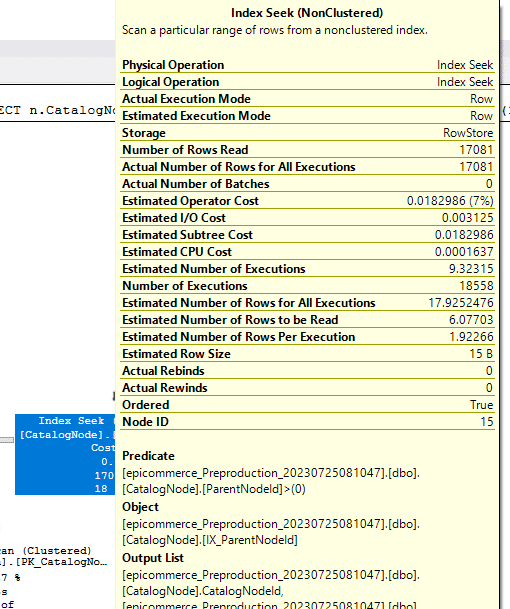Click Estimated Number of Rows for All Executions
This screenshot has height=609, width=510.
coord(249,303)
